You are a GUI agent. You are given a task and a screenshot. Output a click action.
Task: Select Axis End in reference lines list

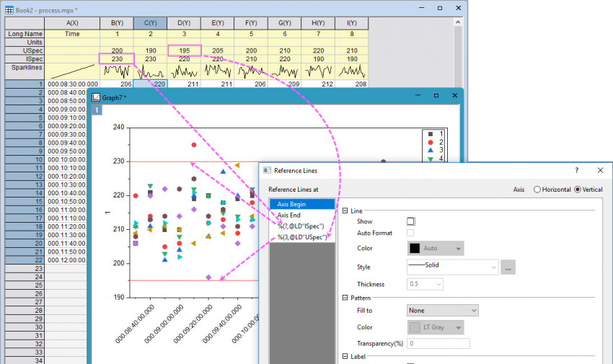[302, 216]
